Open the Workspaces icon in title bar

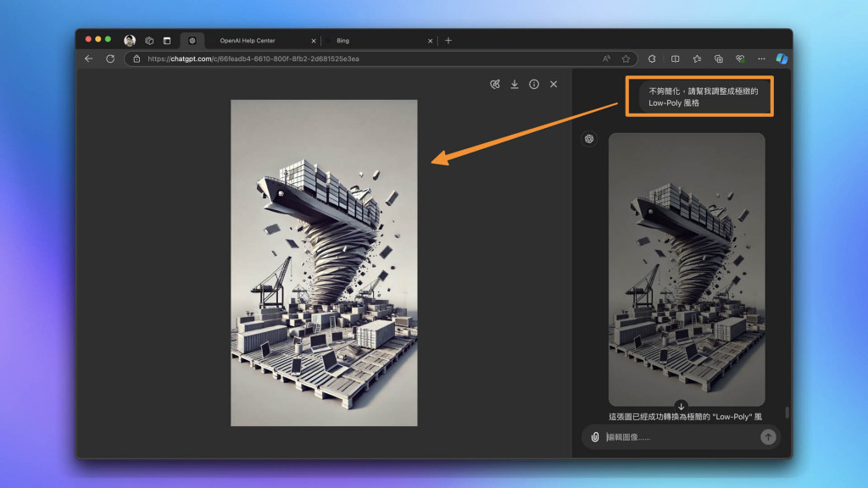pyautogui.click(x=149, y=41)
